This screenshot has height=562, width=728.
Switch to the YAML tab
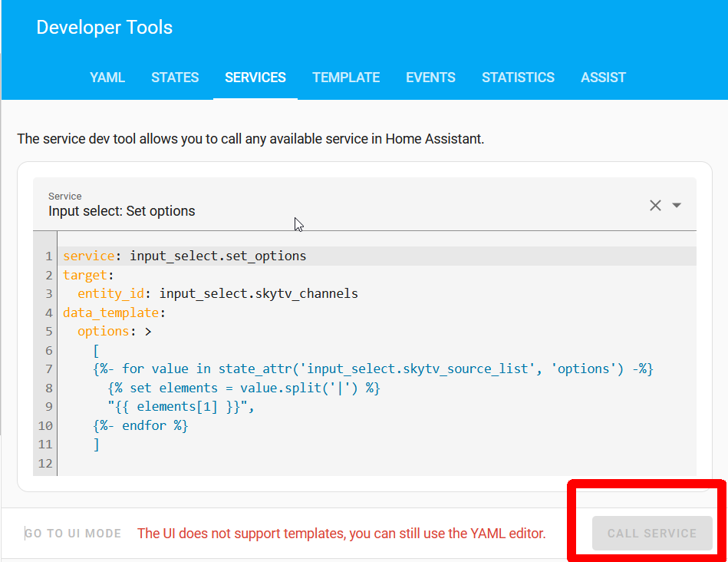[x=107, y=77]
